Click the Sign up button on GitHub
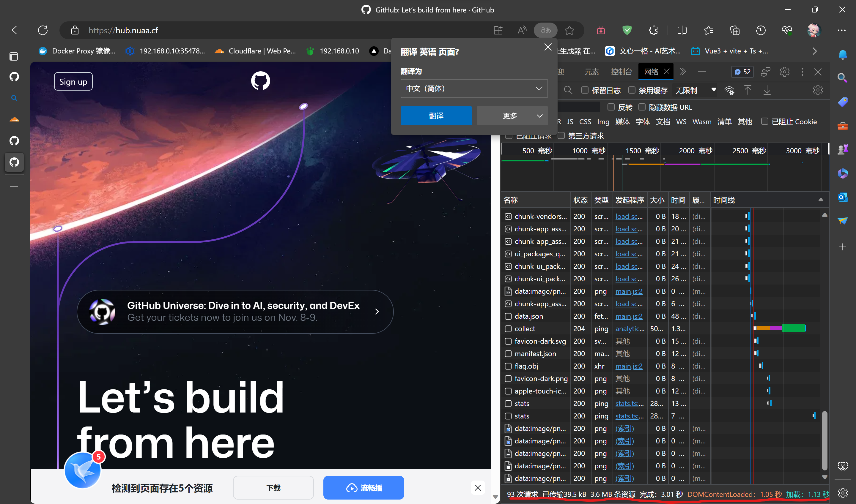The width and height of the screenshot is (856, 504). [x=73, y=81]
